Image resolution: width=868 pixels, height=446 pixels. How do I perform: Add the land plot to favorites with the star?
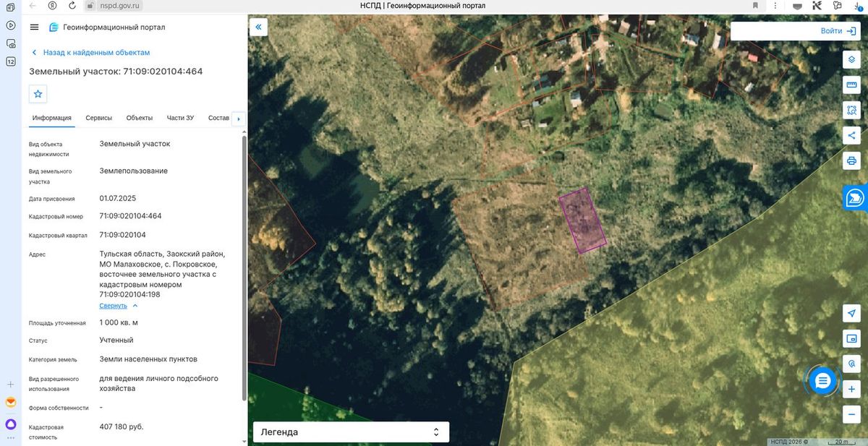[x=38, y=94]
